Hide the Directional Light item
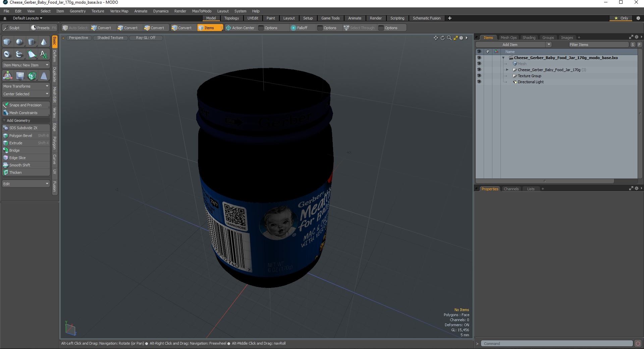Screen dimensions: 644x349 pos(479,82)
